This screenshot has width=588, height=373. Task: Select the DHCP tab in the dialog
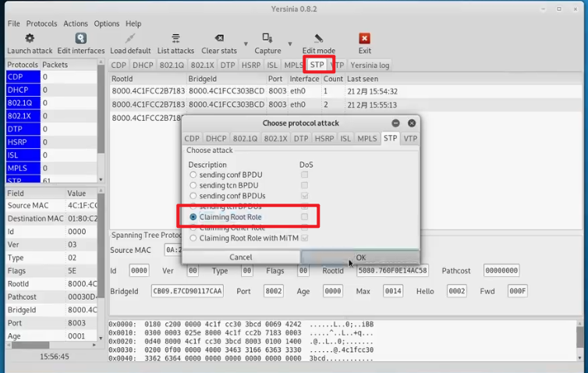216,138
